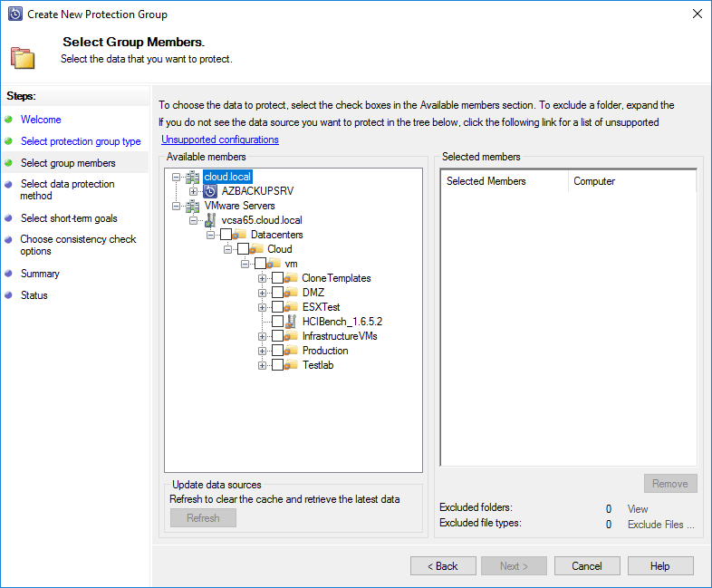Image resolution: width=712 pixels, height=588 pixels.
Task: Click the Testlab folder icon
Action: point(291,365)
